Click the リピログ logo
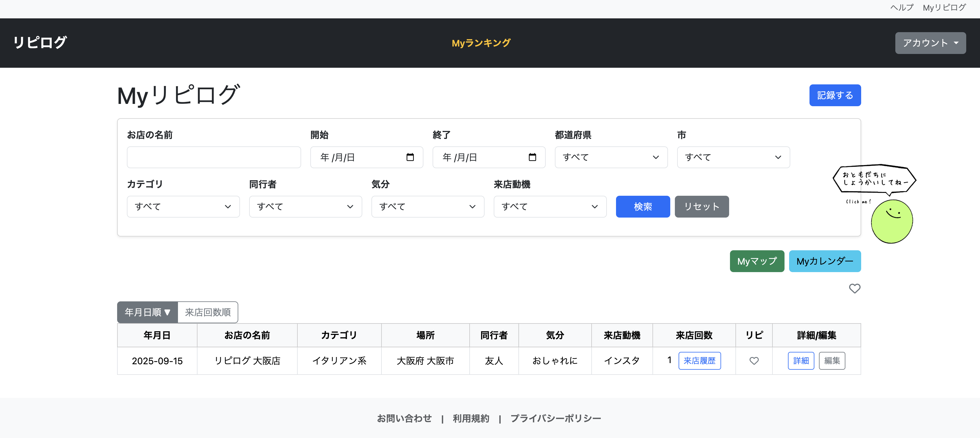This screenshot has width=980, height=438. [x=40, y=42]
